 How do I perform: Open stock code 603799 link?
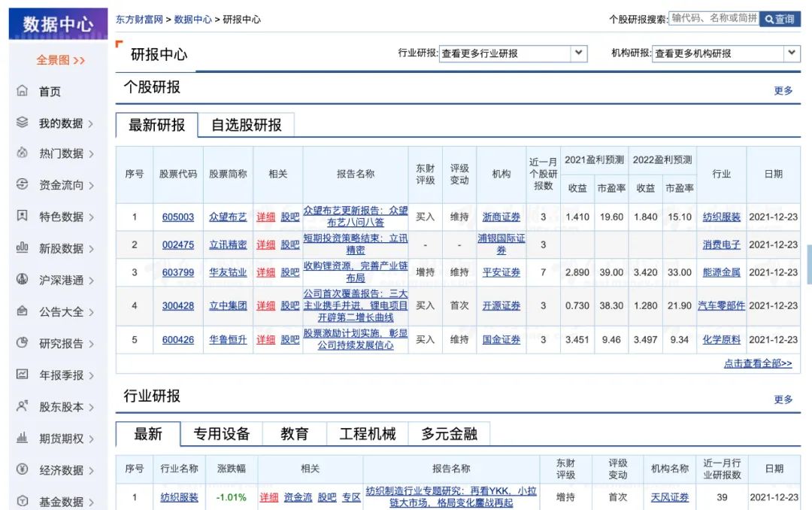click(178, 272)
